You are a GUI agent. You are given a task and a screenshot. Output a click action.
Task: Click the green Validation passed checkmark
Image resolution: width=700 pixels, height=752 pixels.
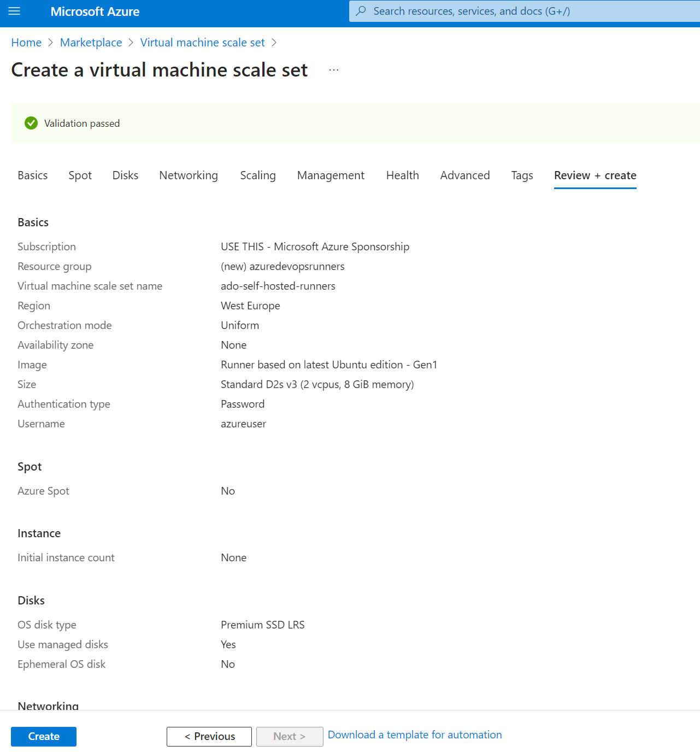pos(31,124)
